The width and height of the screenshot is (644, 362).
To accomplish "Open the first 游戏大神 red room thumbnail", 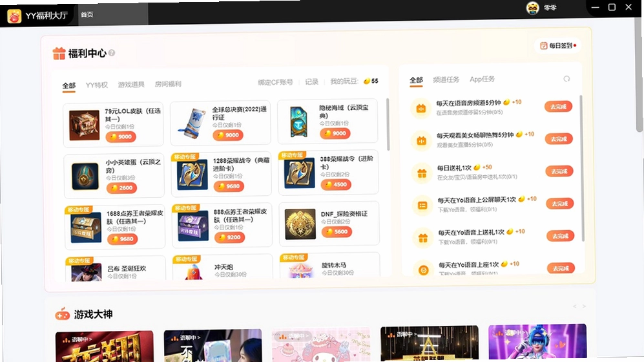I will pos(105,346).
